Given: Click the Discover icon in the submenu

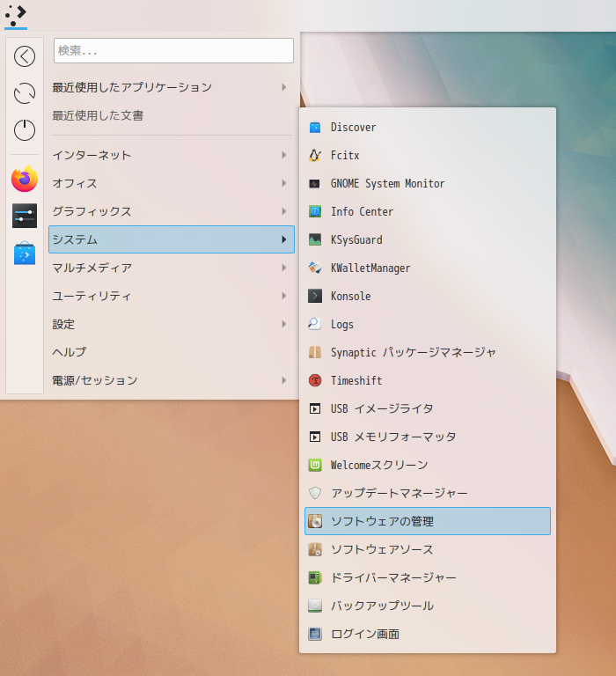Looking at the screenshot, I should point(315,127).
